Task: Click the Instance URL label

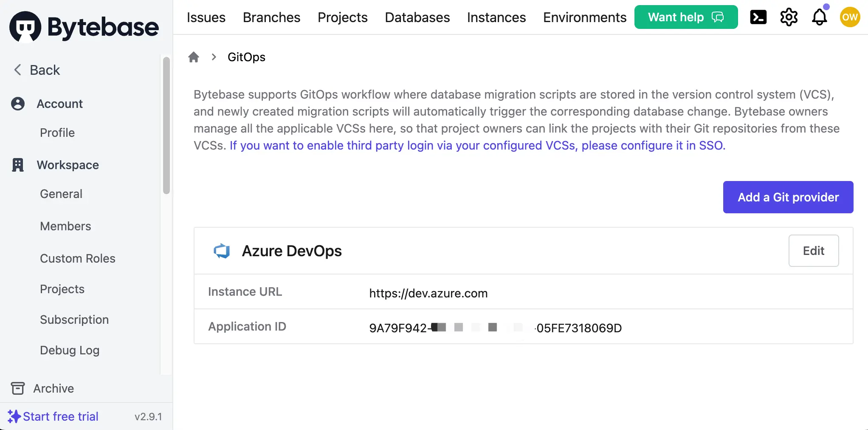Action: coord(245,292)
